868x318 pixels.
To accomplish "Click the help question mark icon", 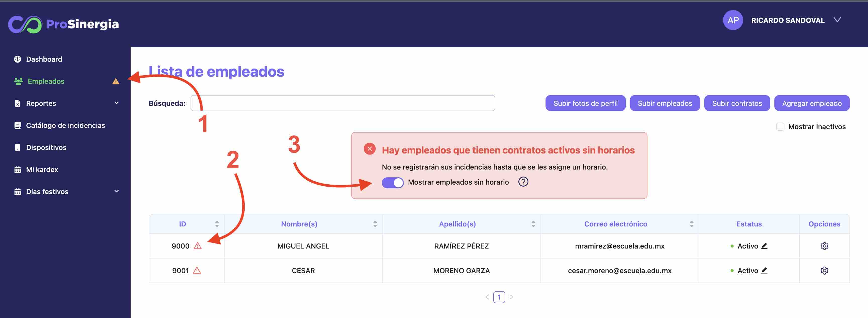I will [523, 182].
